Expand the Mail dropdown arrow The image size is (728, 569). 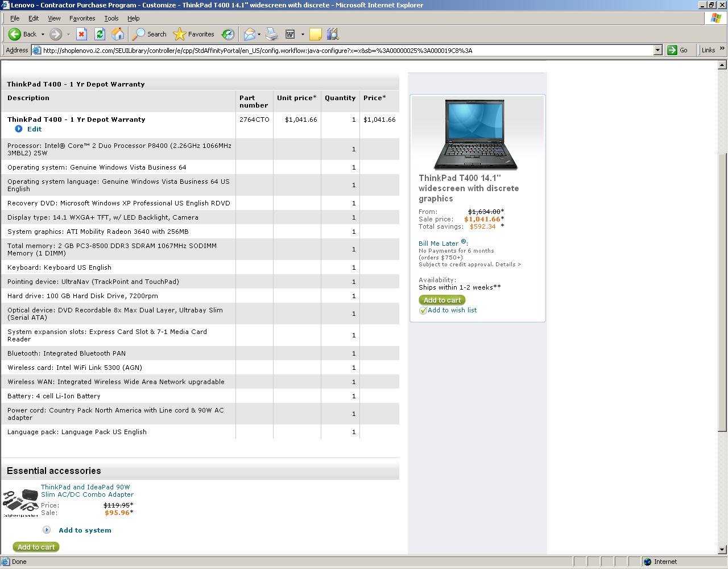click(x=259, y=34)
